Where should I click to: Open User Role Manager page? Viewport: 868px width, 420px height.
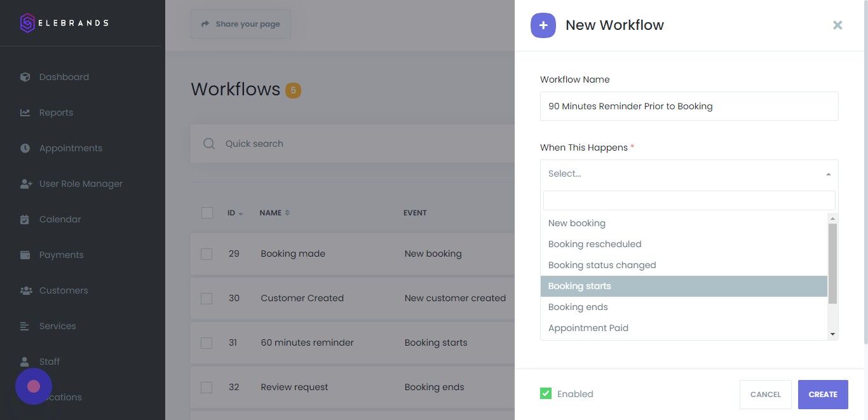(81, 184)
